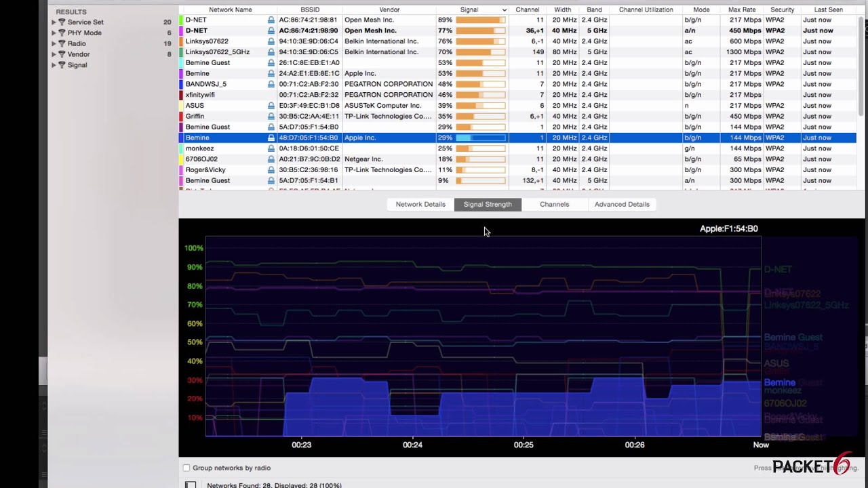
Task: Click the lock icon on the 6706OJ02 row
Action: point(271,159)
